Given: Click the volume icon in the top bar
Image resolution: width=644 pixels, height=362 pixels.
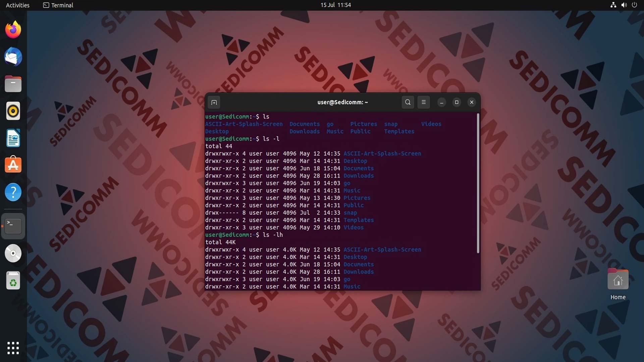Looking at the screenshot, I should pos(624,5).
